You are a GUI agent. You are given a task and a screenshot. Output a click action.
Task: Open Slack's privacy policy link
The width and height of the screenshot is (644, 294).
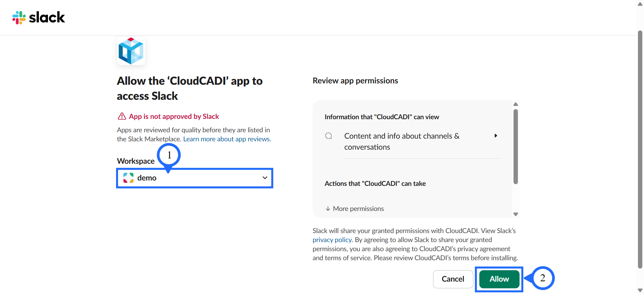tap(332, 240)
